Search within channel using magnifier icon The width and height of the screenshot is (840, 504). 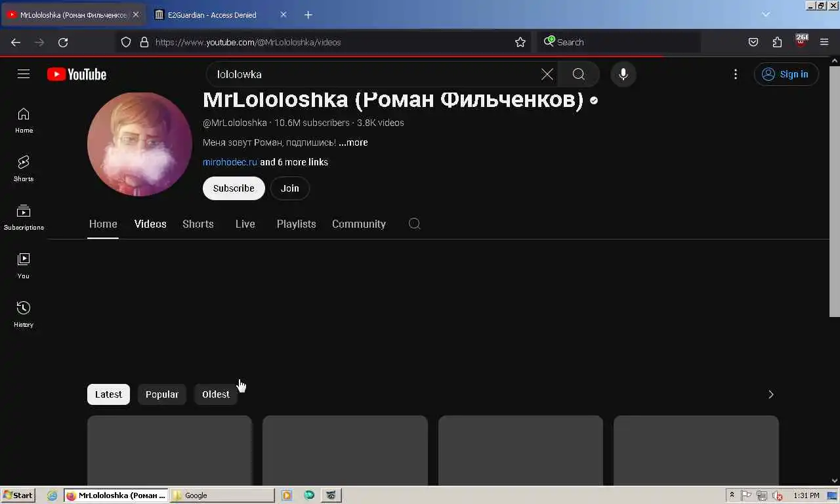(x=414, y=224)
